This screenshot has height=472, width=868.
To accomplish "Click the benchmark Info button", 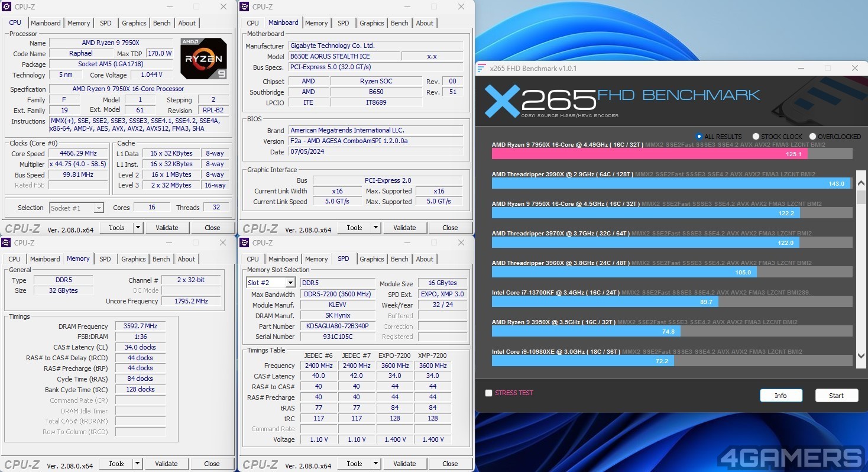I will click(x=780, y=396).
